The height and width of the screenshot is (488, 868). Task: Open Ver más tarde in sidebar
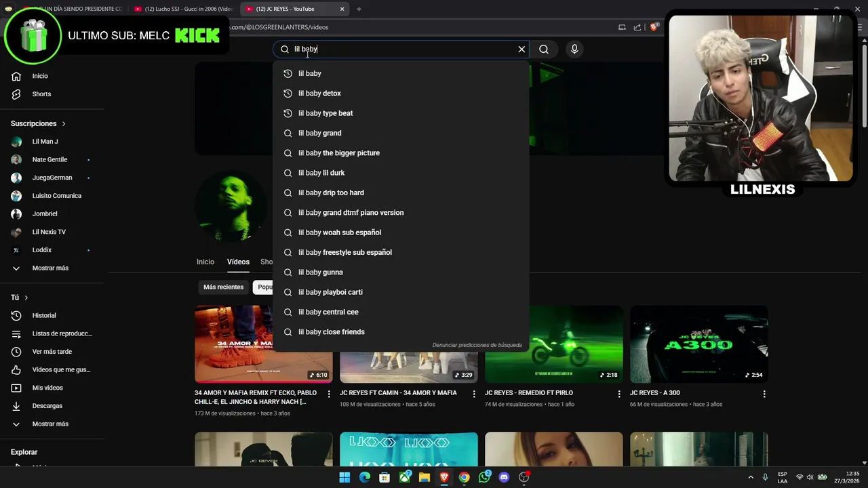(x=52, y=352)
